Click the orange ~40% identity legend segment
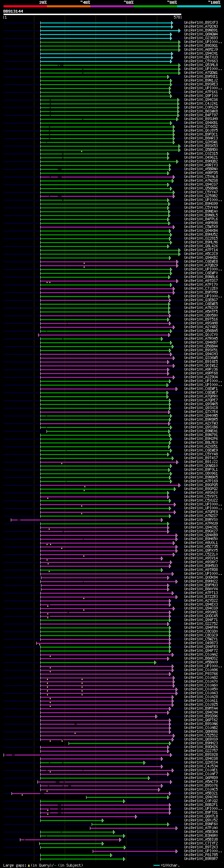The height and width of the screenshot is (868, 224). pos(68,6)
